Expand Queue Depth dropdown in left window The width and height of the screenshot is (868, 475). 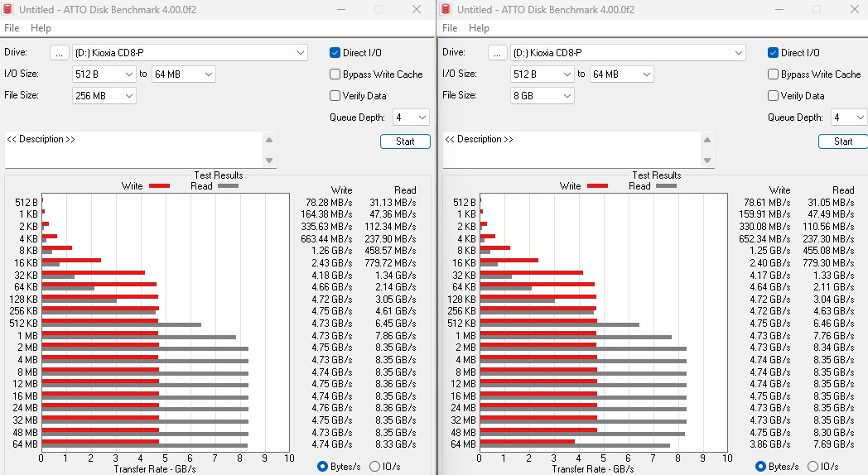(412, 118)
